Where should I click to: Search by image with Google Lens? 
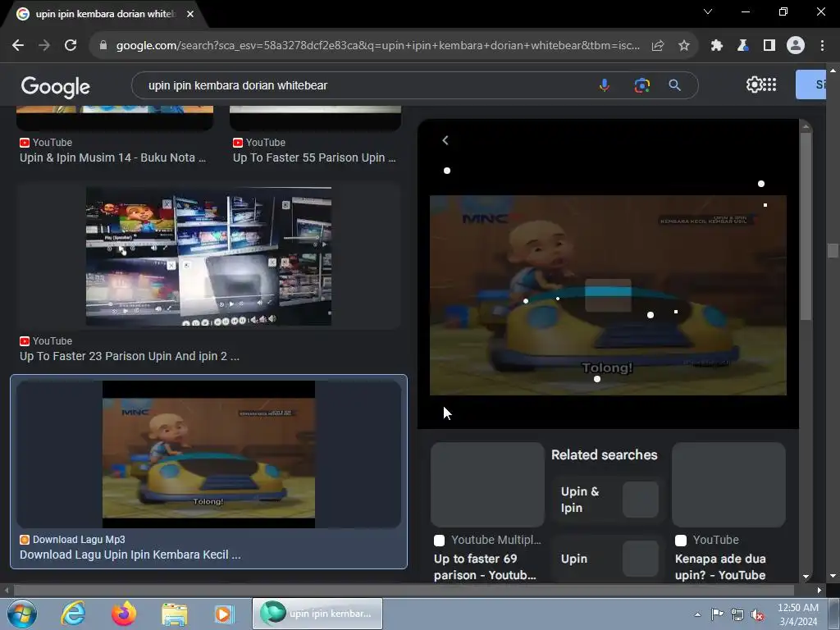point(641,85)
